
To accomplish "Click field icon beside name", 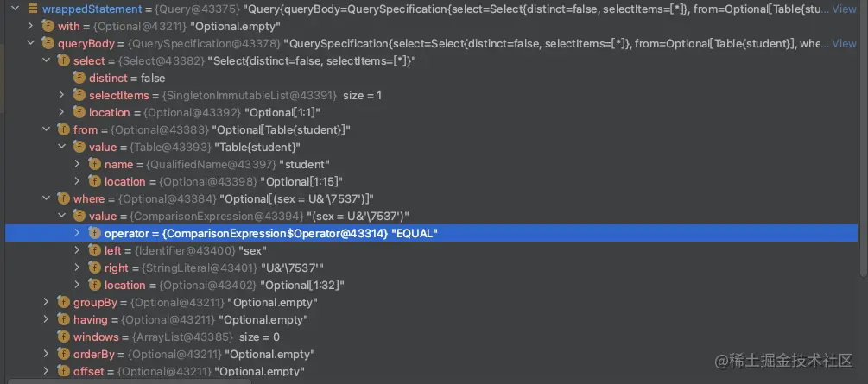I will point(95,164).
